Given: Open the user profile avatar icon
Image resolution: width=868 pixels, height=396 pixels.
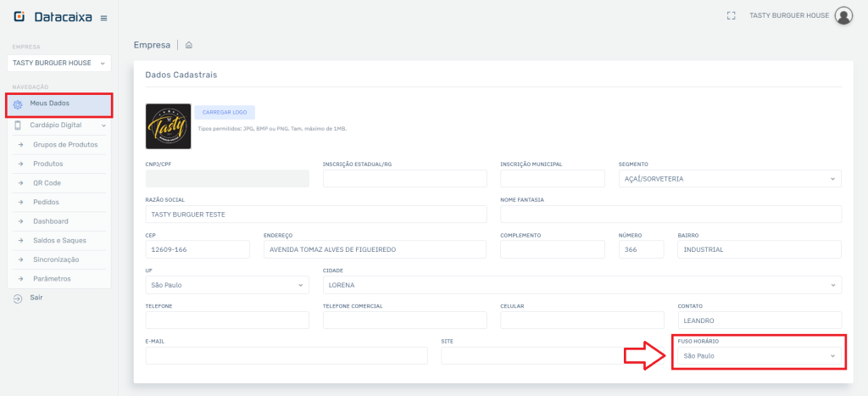Looking at the screenshot, I should coord(843,15).
